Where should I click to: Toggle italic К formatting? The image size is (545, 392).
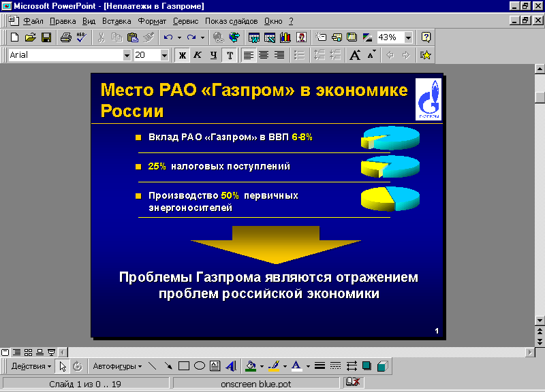click(198, 55)
